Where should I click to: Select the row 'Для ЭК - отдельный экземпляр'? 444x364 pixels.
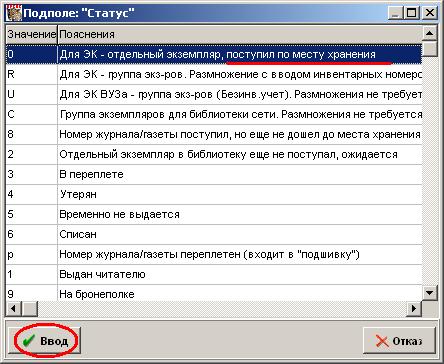pos(214,54)
